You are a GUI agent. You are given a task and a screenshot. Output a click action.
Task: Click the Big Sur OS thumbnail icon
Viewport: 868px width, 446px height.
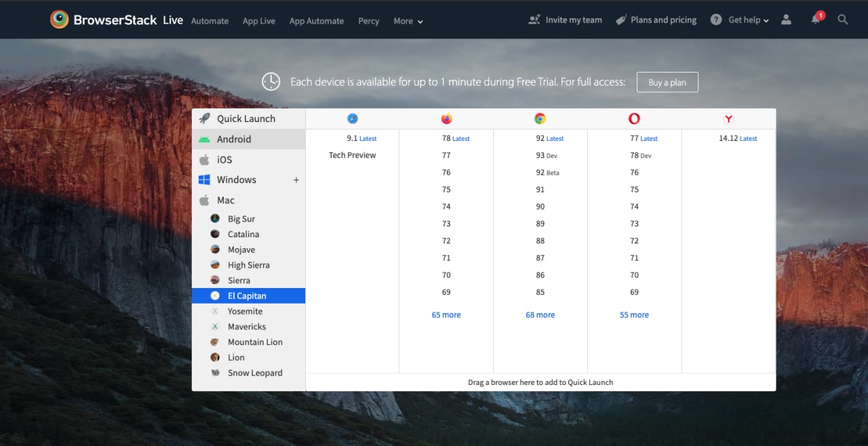(215, 218)
